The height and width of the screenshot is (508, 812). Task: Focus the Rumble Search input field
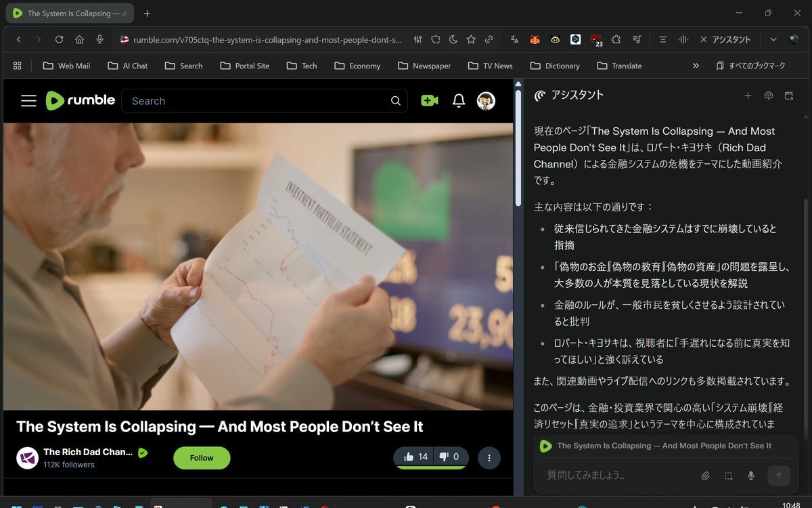(257, 101)
